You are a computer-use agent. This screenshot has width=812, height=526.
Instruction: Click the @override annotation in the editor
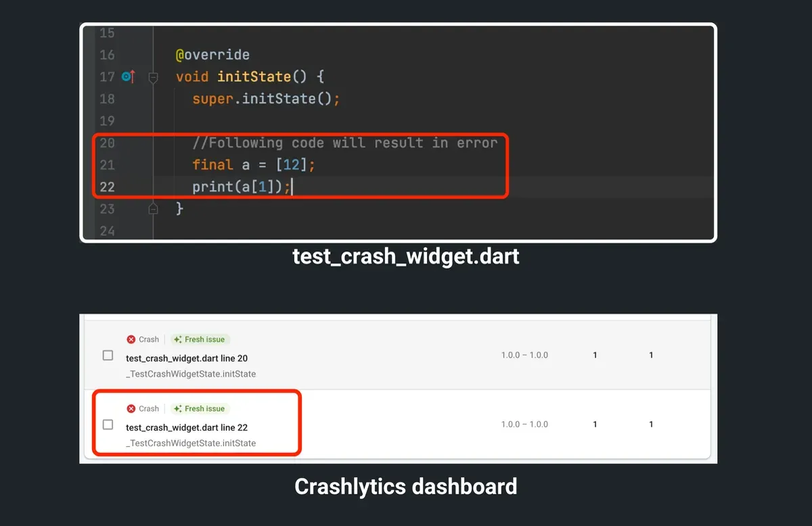pos(212,55)
